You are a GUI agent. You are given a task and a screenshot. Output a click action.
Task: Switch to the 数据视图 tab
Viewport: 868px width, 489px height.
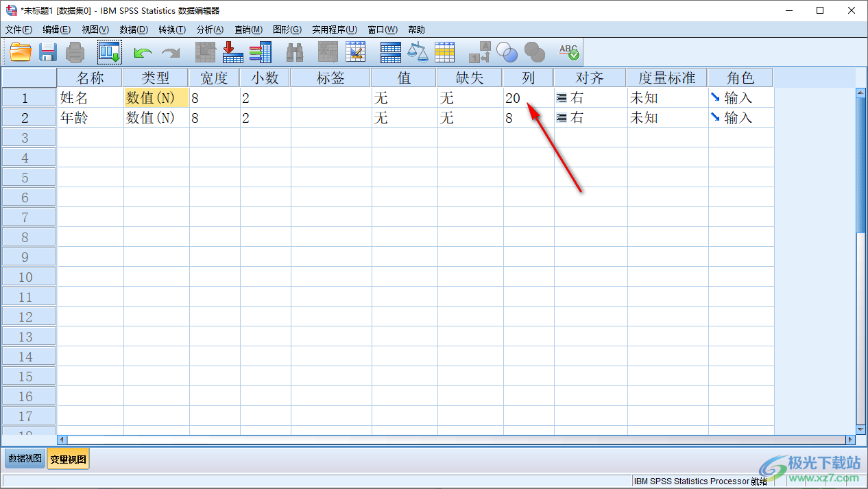25,459
